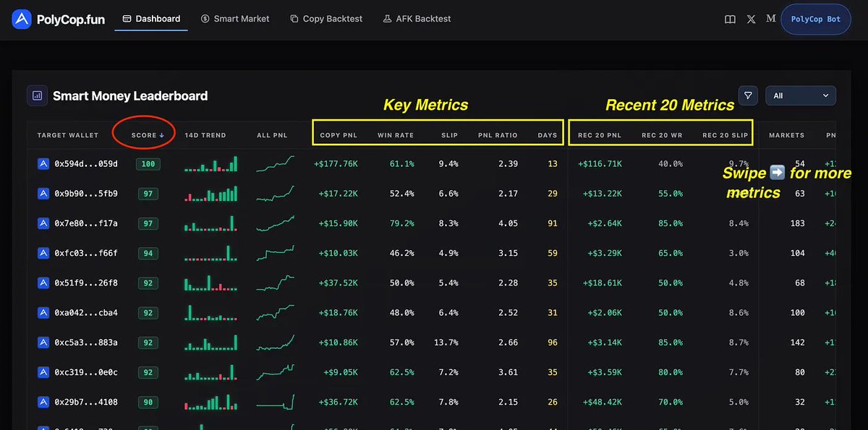Screen dimensions: 868x430
Task: Sort by DAYS column header
Action: coord(548,135)
